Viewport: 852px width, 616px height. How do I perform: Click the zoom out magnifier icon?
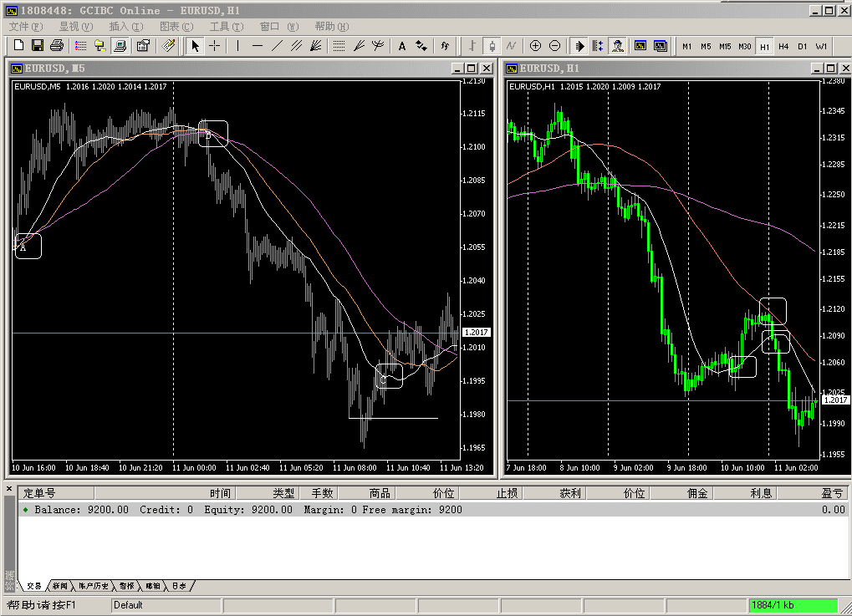point(554,46)
